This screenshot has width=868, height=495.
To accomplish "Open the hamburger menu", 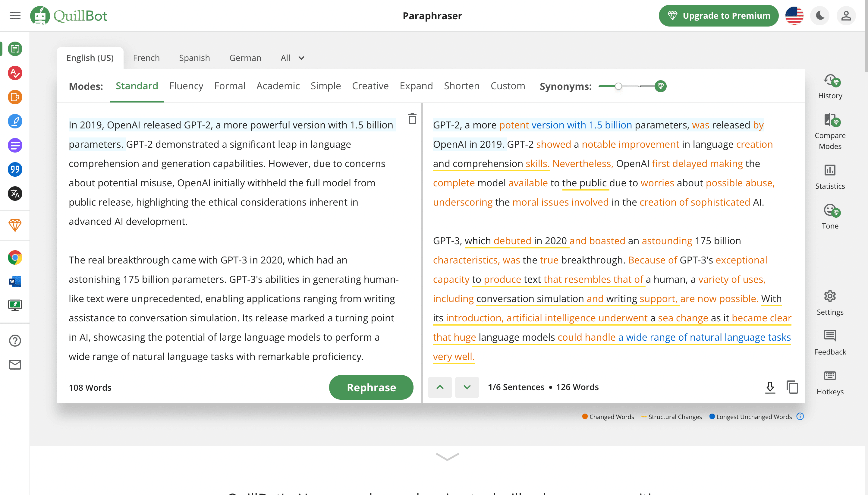I will pyautogui.click(x=15, y=16).
